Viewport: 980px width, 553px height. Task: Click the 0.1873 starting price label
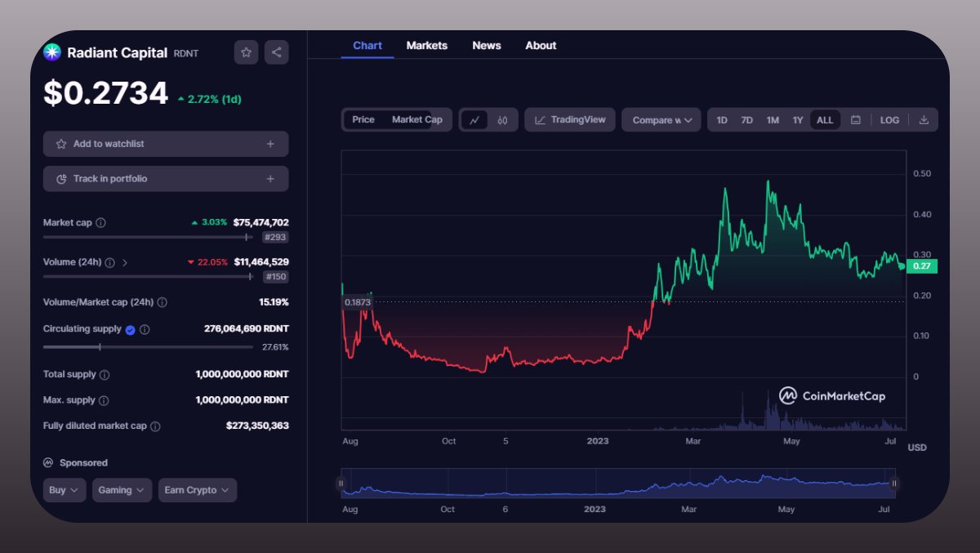click(x=358, y=302)
